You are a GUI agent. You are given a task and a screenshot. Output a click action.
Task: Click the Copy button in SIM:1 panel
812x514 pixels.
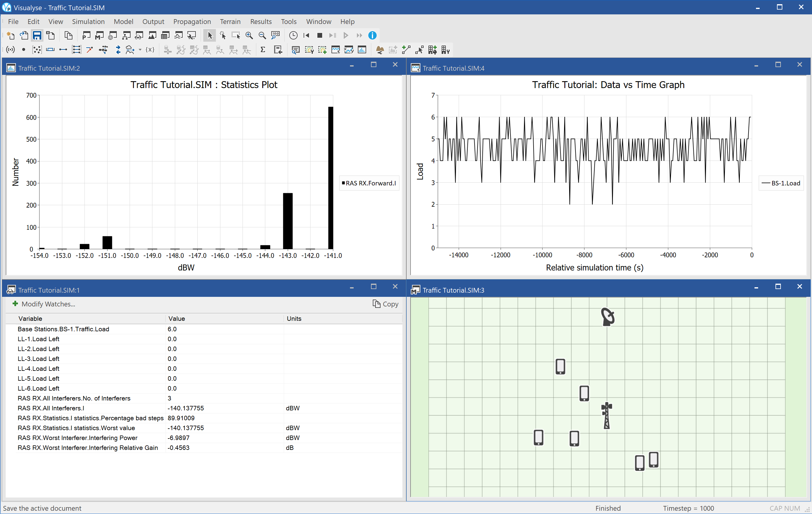pyautogui.click(x=384, y=304)
